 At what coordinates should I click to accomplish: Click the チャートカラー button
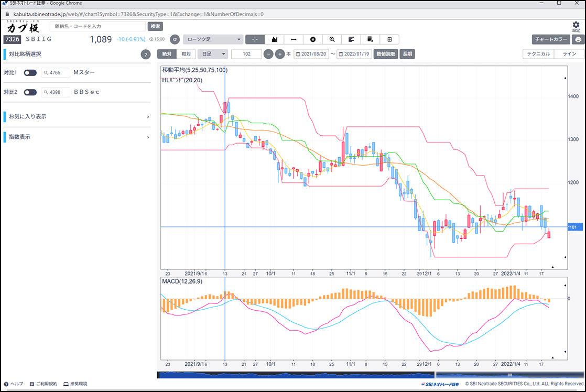pos(551,39)
